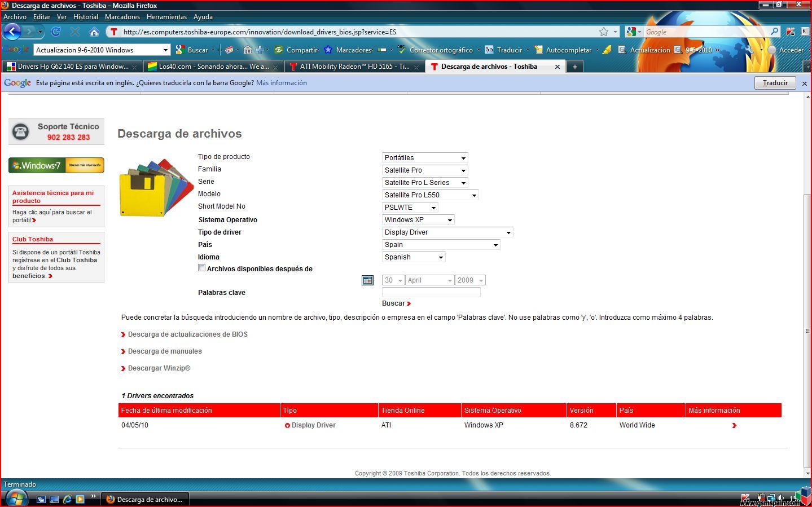Open the Serie dropdown Satellite Pro L Series
This screenshot has height=507, width=812.
click(x=425, y=183)
